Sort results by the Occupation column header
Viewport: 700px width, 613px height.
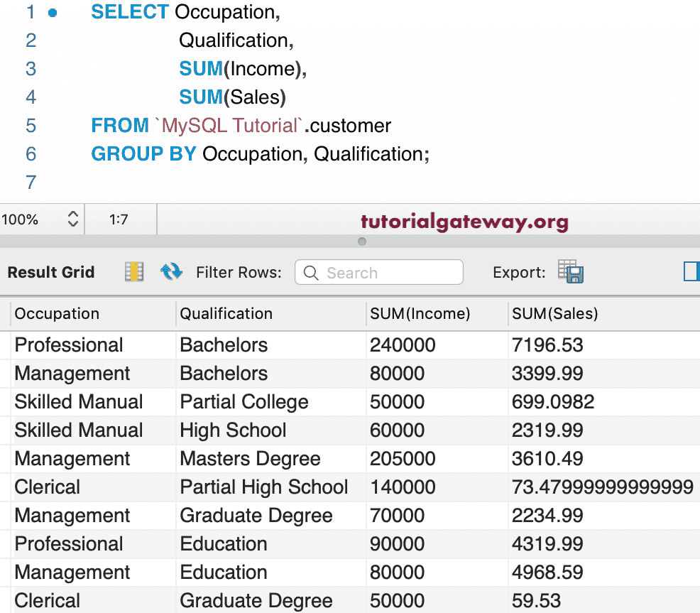click(56, 313)
